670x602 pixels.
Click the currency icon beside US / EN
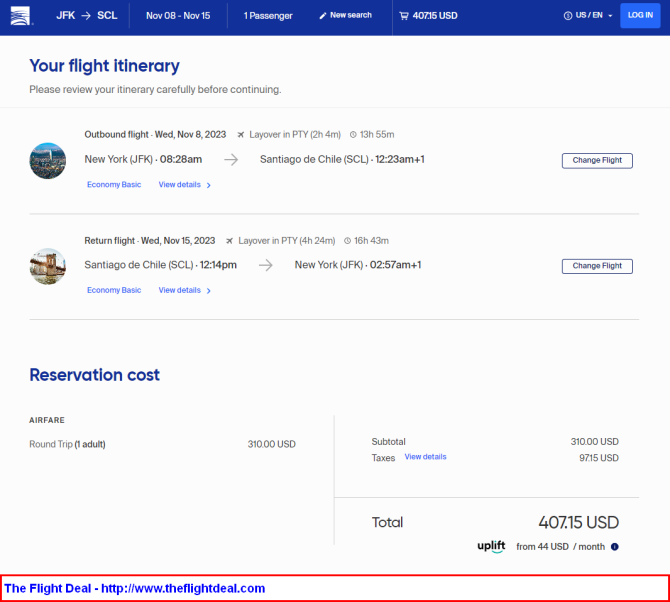tap(567, 16)
